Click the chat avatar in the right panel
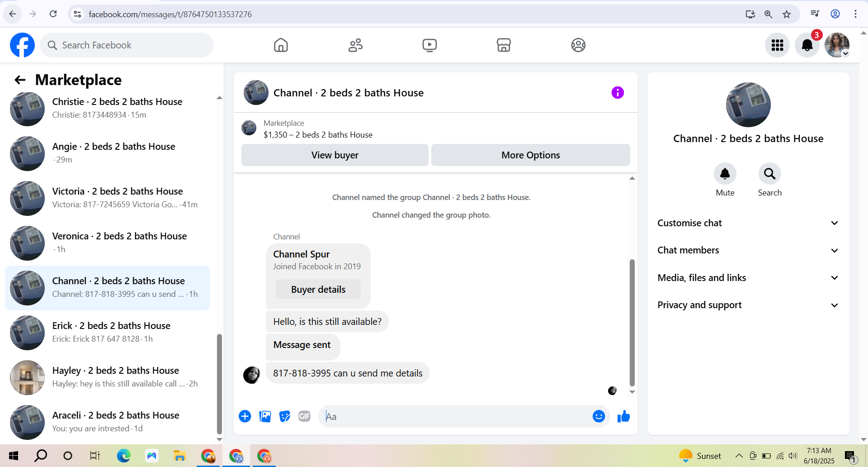Screen dimensions: 868x467 [x=748, y=105]
